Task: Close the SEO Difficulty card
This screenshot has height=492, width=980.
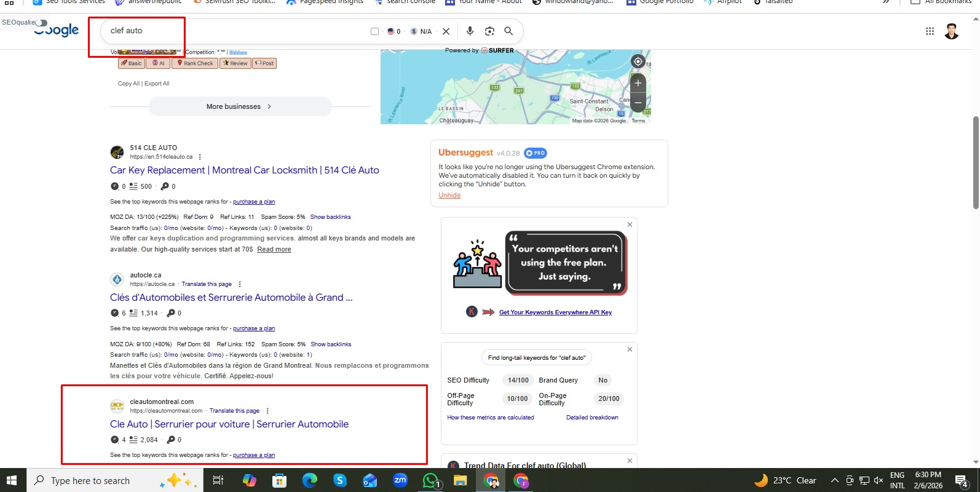Action: [630, 349]
